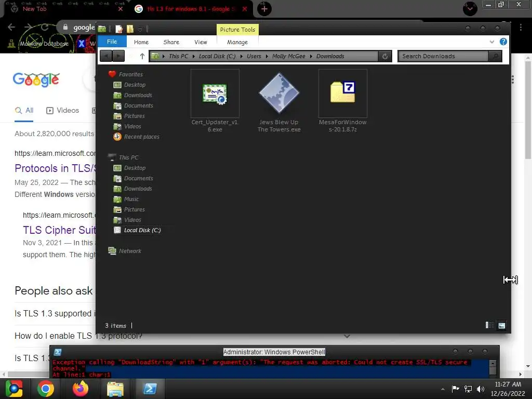Open Documents under Favorites
Viewport: 532px width, 399px height.
138,105
